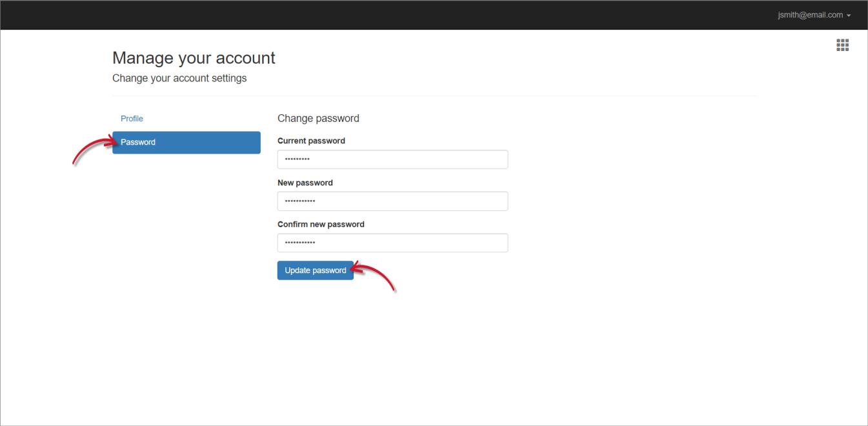Select the masked text in Current password
The width and height of the screenshot is (868, 426).
tap(297, 159)
